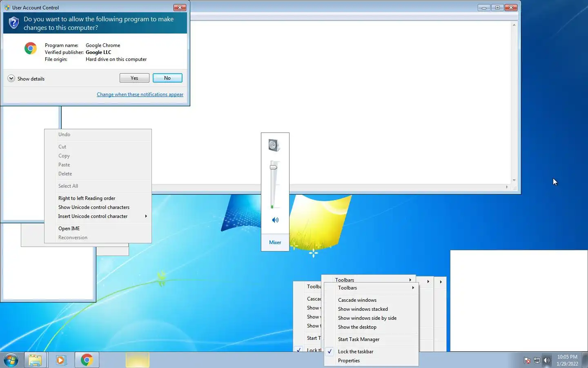This screenshot has width=588, height=368.
Task: Open 'Change when these notifications appear' link
Action: 140,94
